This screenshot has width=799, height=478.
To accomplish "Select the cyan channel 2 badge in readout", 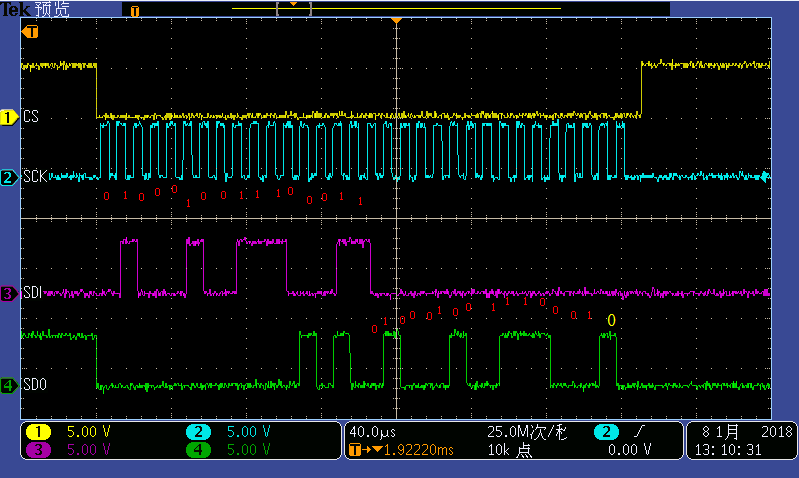I will click(x=198, y=432).
